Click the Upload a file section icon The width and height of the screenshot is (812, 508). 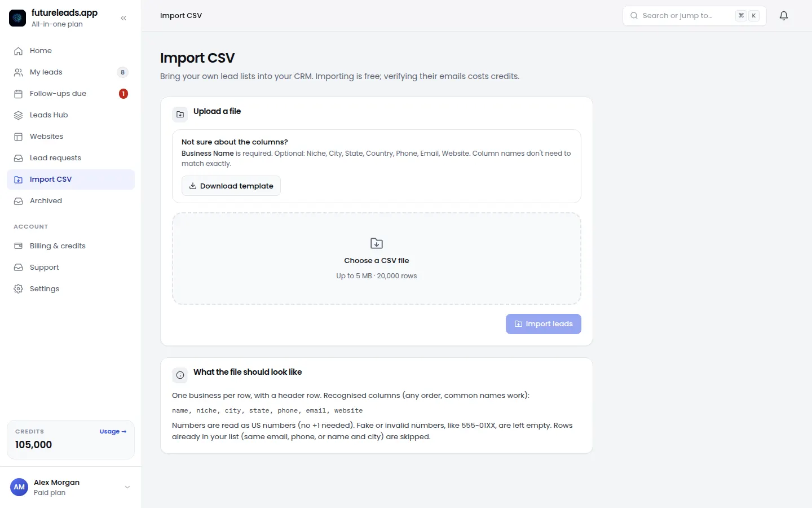tap(180, 114)
